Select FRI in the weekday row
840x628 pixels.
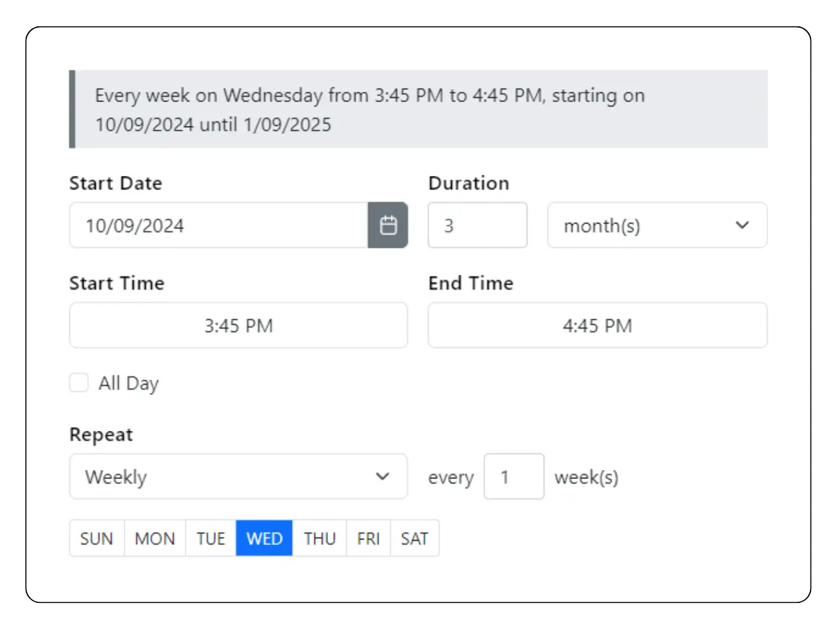pos(368,538)
